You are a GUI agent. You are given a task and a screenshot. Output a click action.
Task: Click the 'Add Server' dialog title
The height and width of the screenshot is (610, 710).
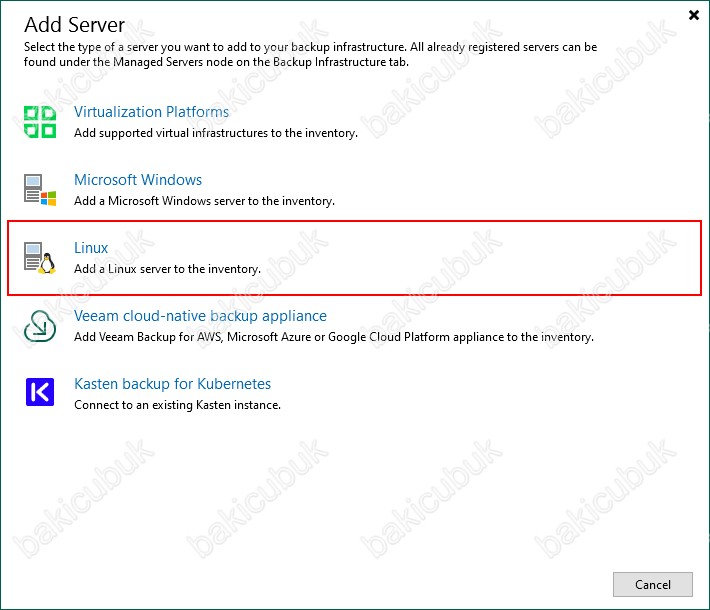point(74,24)
